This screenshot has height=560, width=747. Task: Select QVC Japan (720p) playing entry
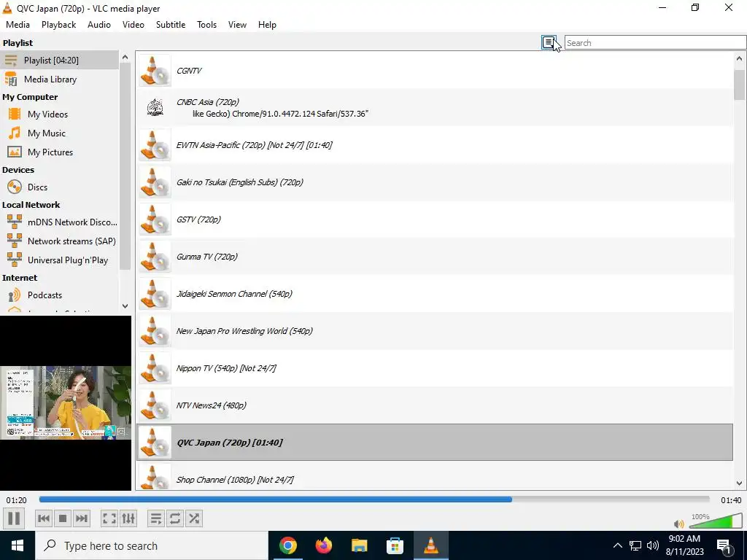click(435, 442)
